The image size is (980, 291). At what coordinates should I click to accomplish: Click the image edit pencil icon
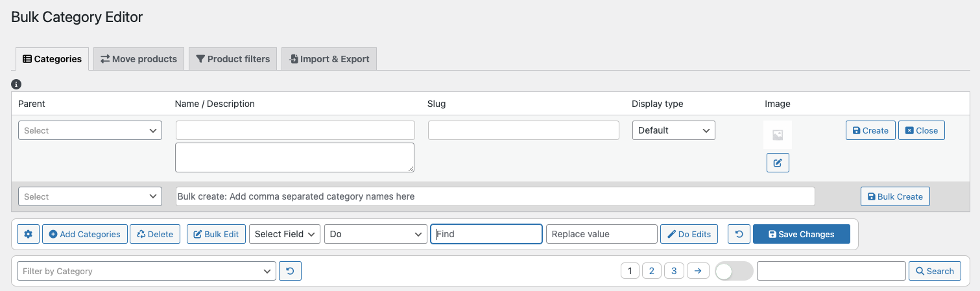(x=778, y=163)
